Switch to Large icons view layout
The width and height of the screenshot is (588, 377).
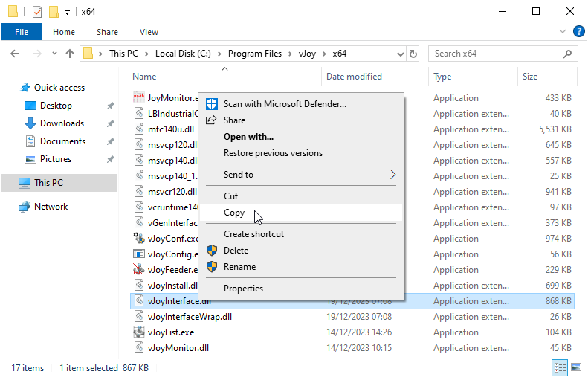(x=576, y=367)
